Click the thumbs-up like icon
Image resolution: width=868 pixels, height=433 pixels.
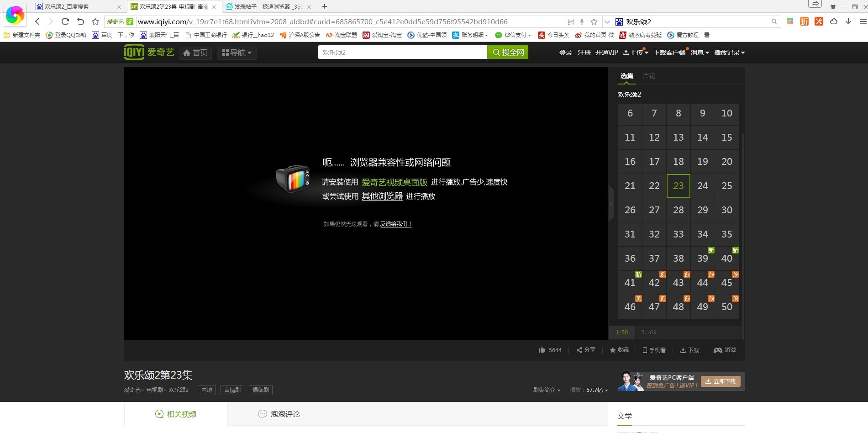tap(542, 350)
